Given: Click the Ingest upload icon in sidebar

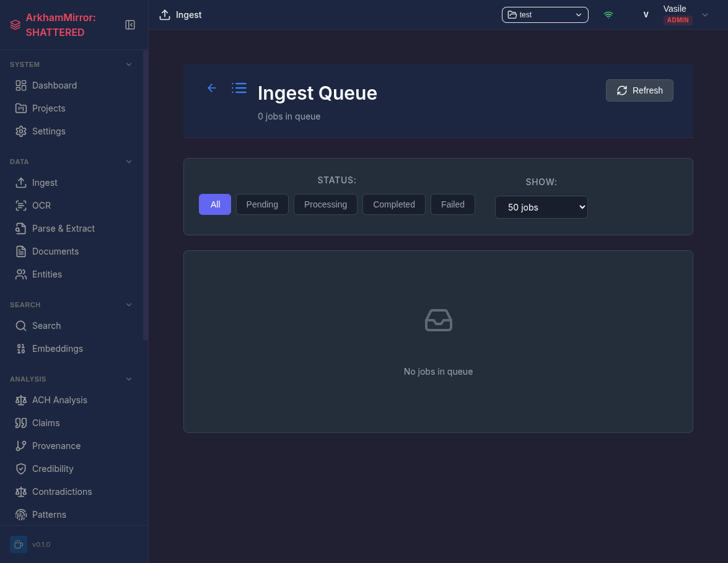Looking at the screenshot, I should [x=21, y=183].
